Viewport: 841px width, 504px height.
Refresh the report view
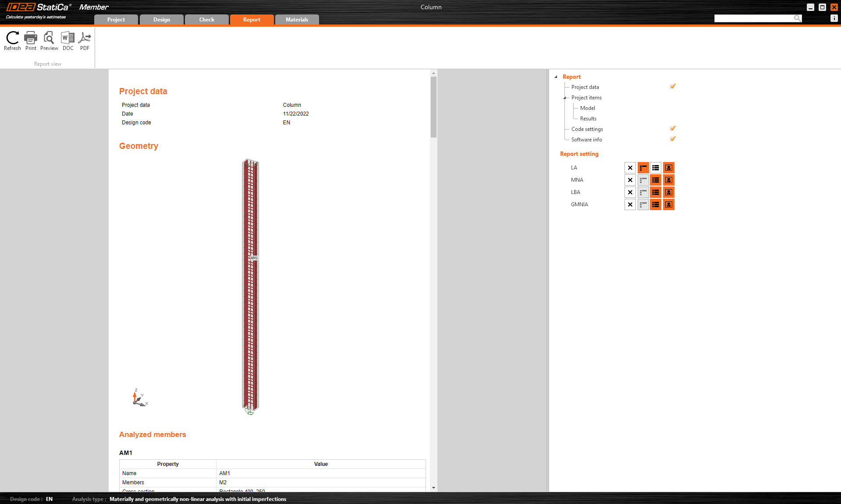pos(12,41)
